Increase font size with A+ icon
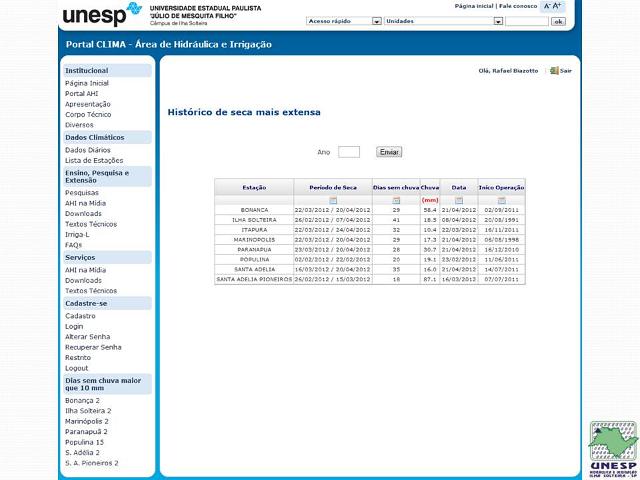Image resolution: width=640 pixels, height=480 pixels. pyautogui.click(x=558, y=6)
